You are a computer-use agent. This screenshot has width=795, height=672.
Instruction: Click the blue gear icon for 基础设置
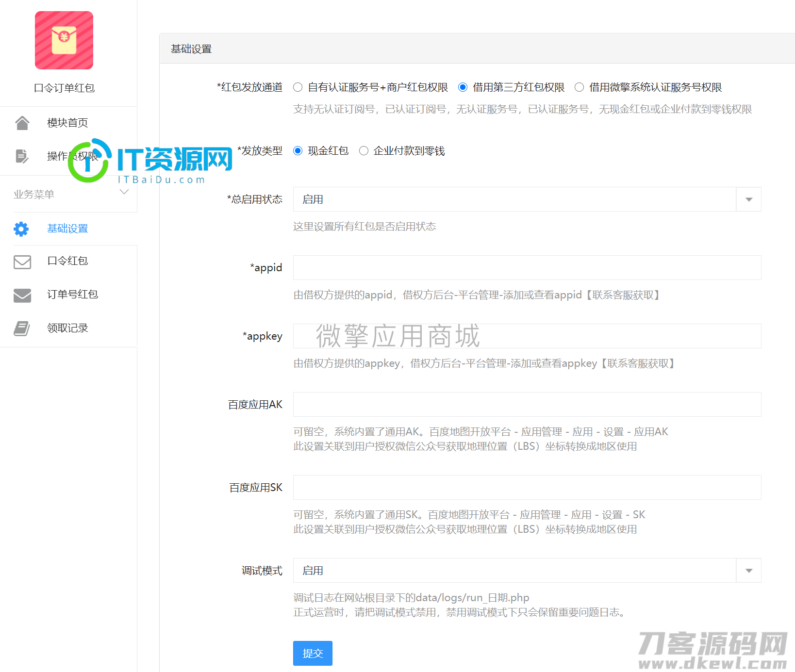click(21, 229)
